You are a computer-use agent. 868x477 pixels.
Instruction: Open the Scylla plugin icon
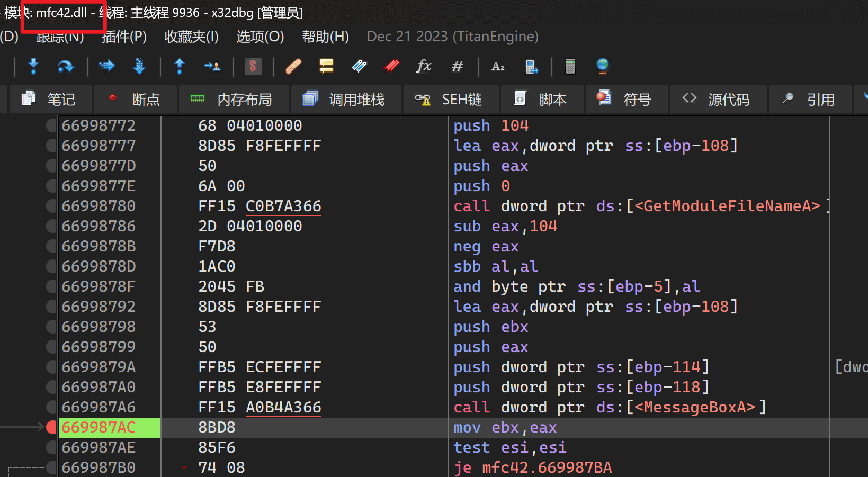click(x=253, y=66)
